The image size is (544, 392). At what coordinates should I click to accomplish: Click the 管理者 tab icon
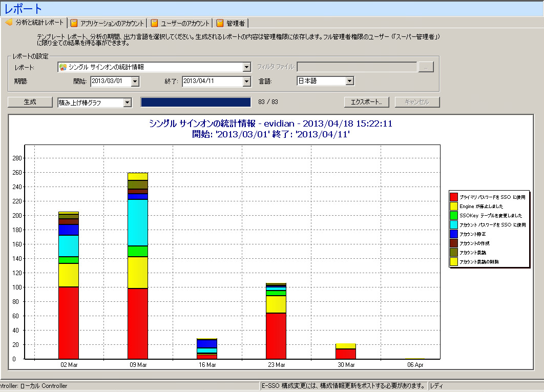(x=220, y=23)
